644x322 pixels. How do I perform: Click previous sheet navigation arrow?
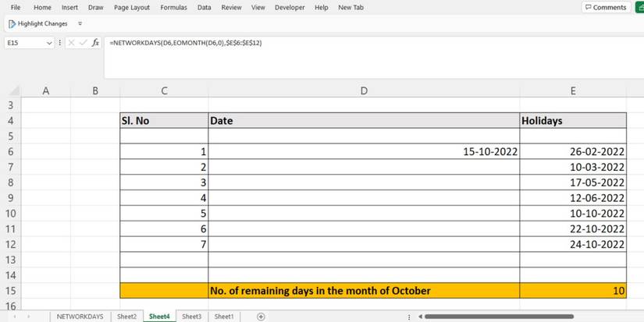tap(15, 317)
